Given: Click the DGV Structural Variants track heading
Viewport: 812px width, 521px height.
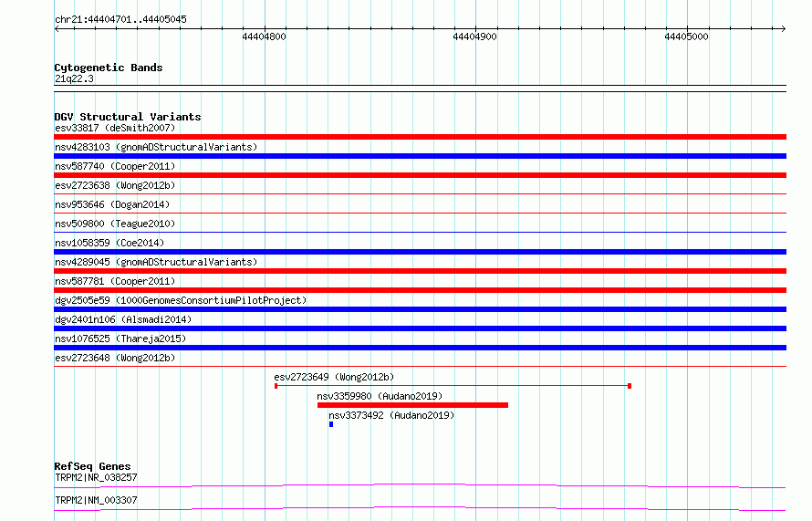Looking at the screenshot, I should tap(128, 117).
